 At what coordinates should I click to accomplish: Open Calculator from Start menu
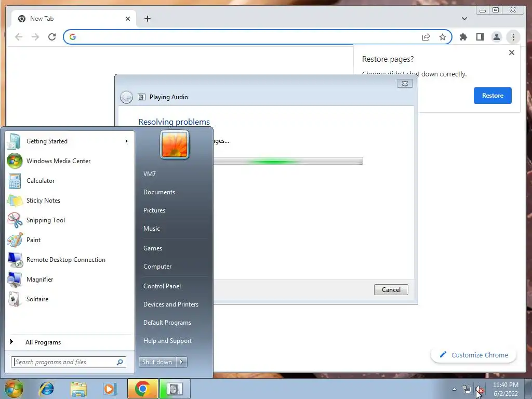pos(70,180)
